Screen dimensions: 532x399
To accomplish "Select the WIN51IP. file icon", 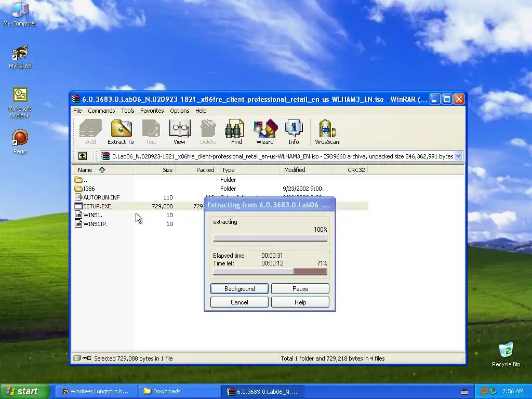I will point(78,224).
